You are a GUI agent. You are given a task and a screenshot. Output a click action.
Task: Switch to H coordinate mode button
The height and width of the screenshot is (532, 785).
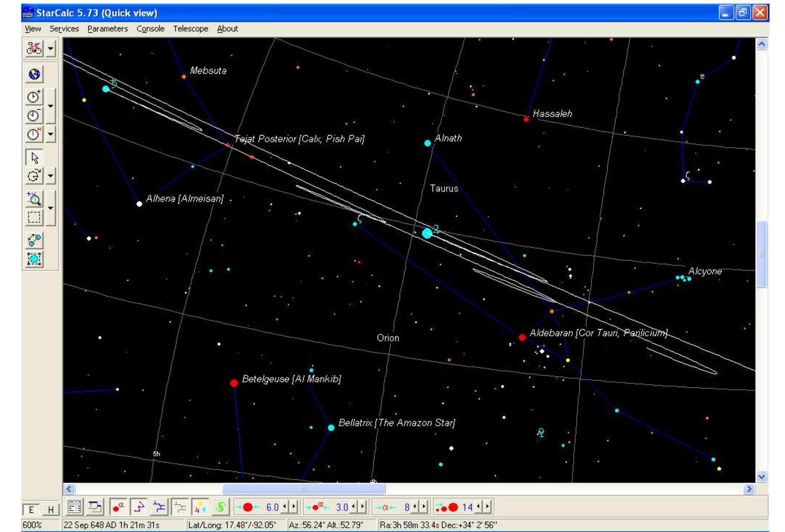[50, 509]
